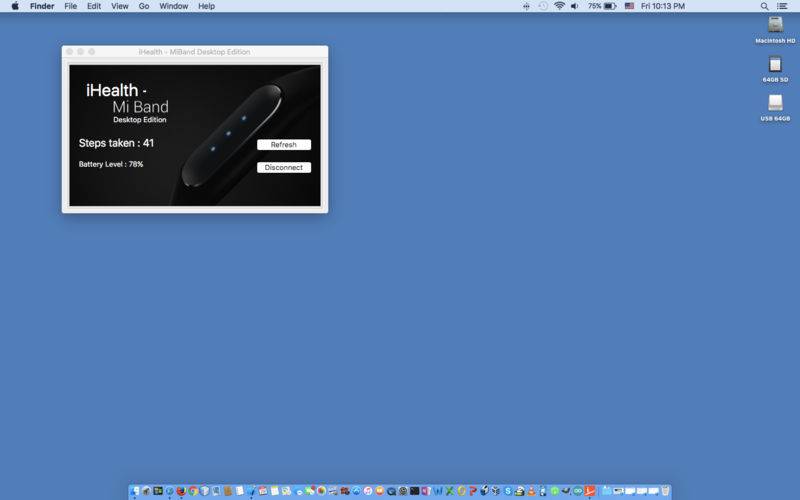Open VLC cone icon in Dock
The image size is (800, 500).
point(531,491)
